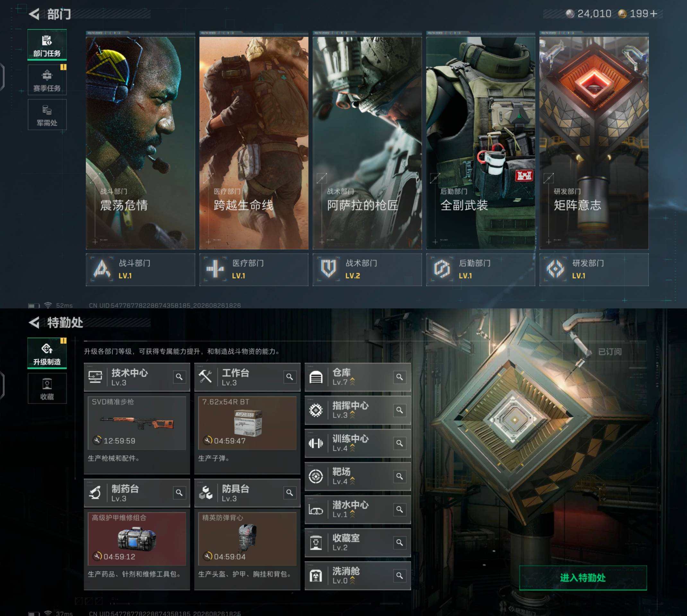Click the 研发部门 diamond icon
The width and height of the screenshot is (687, 616).
555,269
